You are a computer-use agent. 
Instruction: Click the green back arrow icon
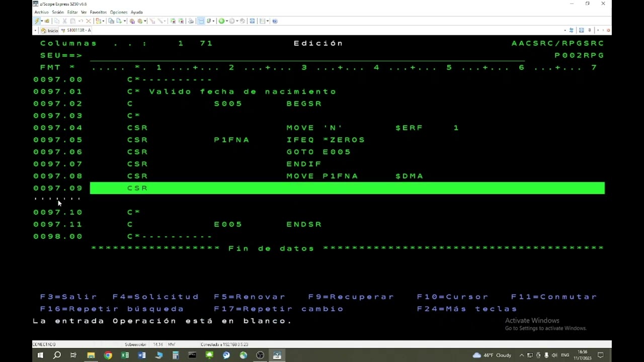221,21
